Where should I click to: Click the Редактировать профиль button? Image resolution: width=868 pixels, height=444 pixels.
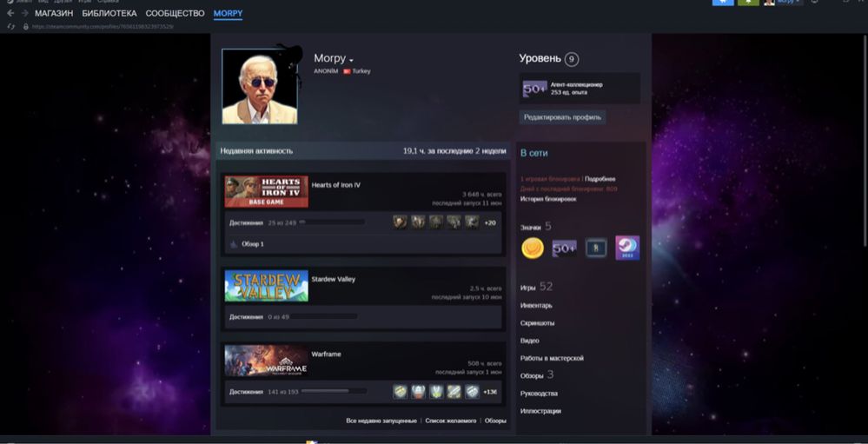click(562, 117)
